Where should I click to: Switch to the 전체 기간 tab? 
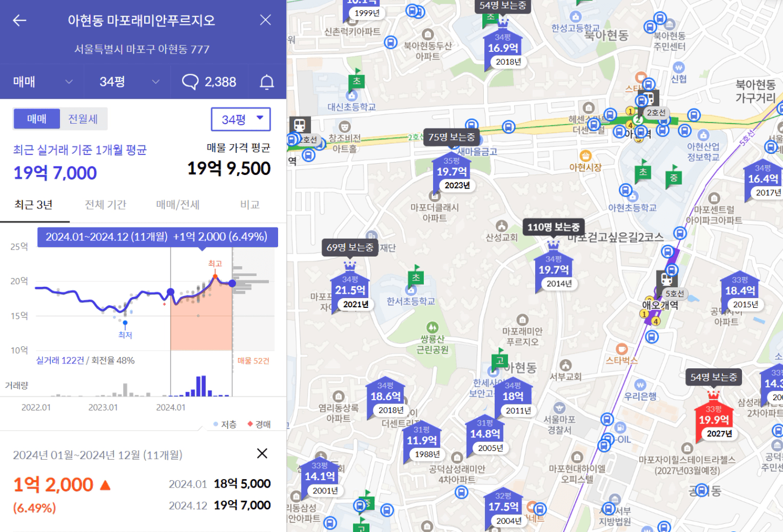pos(105,205)
